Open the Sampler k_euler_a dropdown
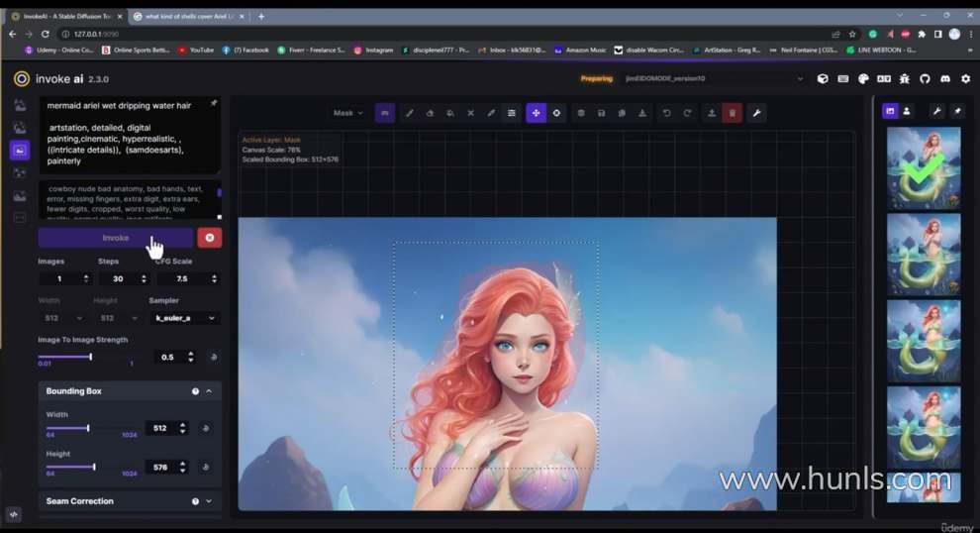The width and height of the screenshot is (980, 533). click(x=185, y=318)
